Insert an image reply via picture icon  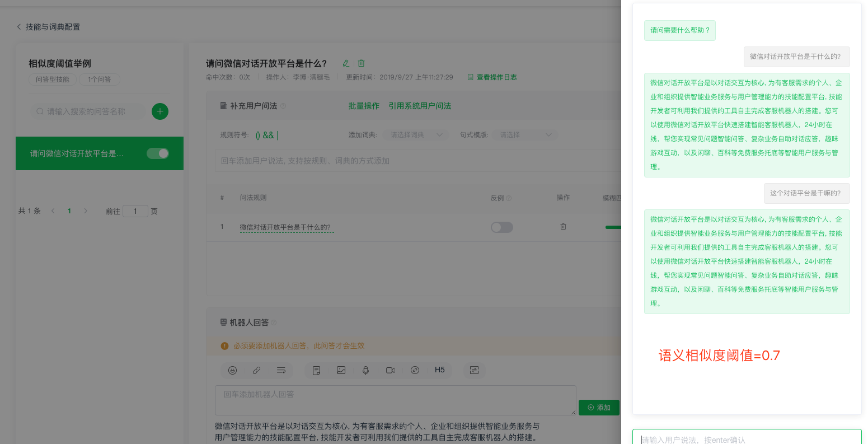coord(341,370)
